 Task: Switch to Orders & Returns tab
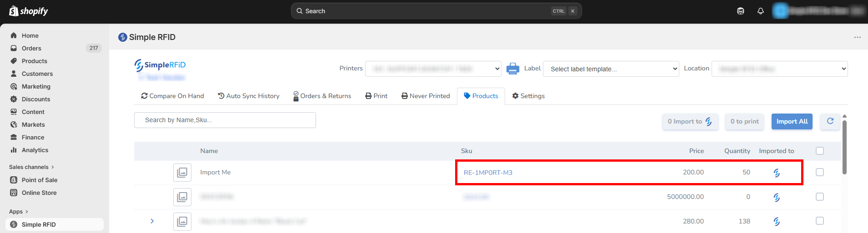click(x=322, y=96)
